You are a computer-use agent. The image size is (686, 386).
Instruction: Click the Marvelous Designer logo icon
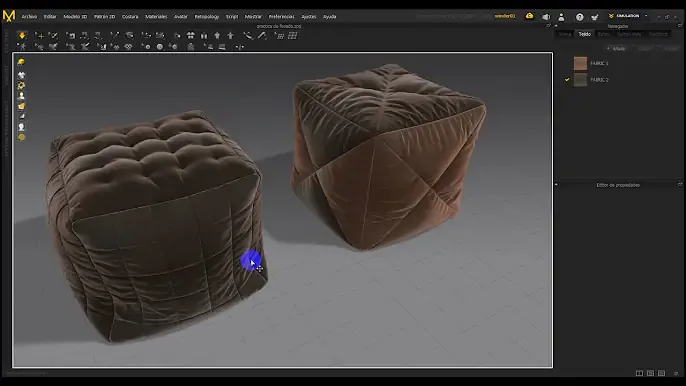[9, 16]
